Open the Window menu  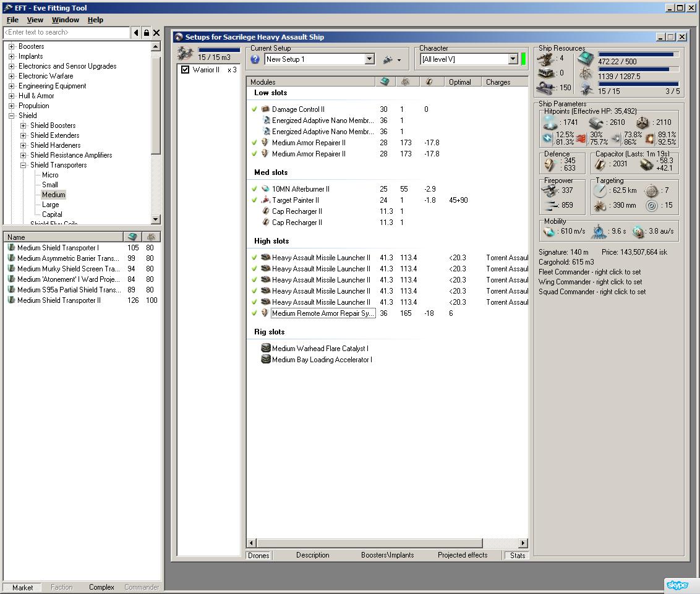pyautogui.click(x=65, y=20)
